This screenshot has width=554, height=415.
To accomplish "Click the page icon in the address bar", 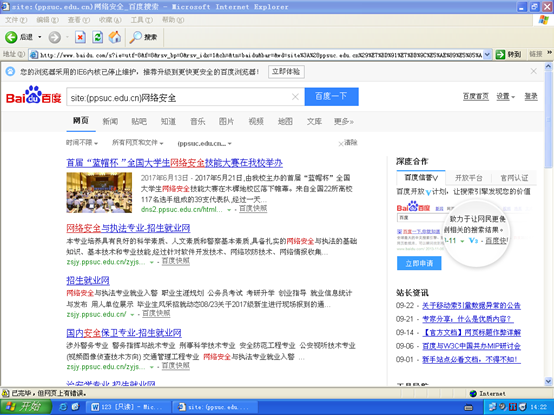I will point(34,55).
